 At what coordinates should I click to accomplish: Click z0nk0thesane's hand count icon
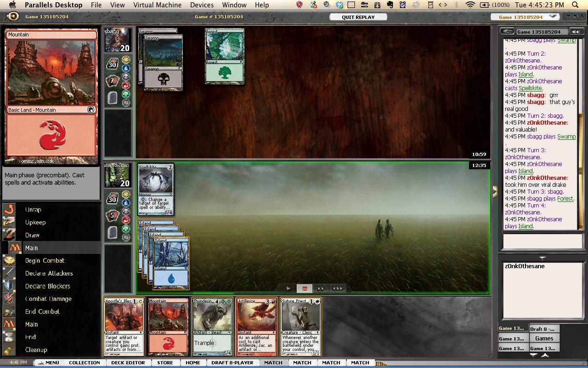[x=112, y=215]
